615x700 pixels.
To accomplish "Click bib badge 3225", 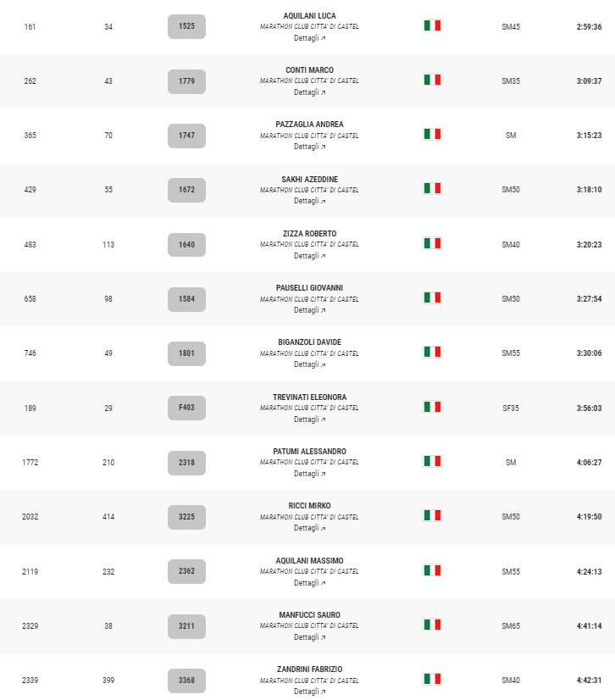I will tap(186, 517).
